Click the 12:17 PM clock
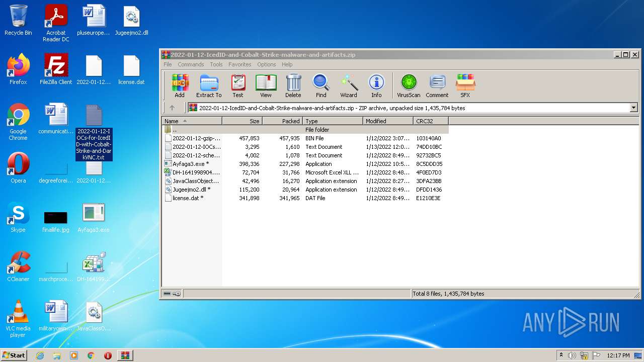The image size is (644, 362). 618,355
